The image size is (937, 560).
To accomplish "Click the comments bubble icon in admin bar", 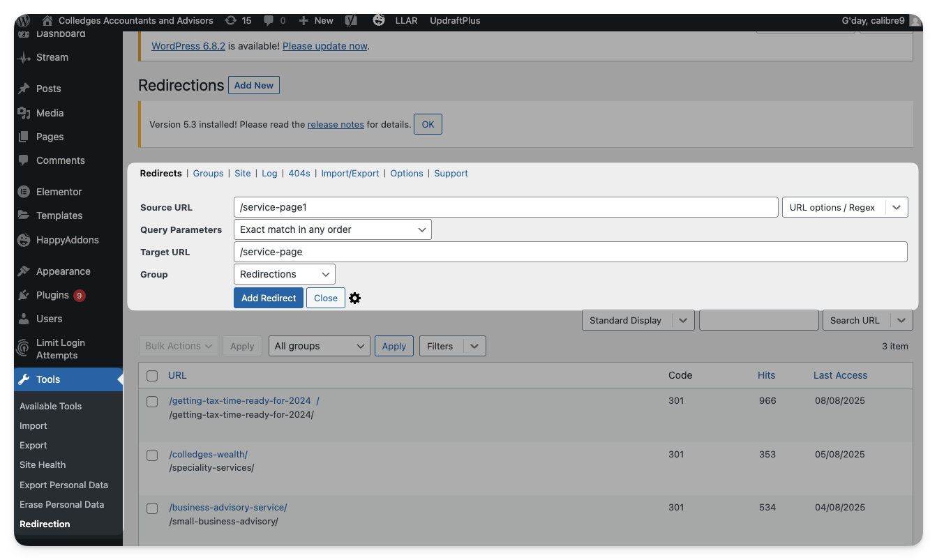I will click(269, 20).
